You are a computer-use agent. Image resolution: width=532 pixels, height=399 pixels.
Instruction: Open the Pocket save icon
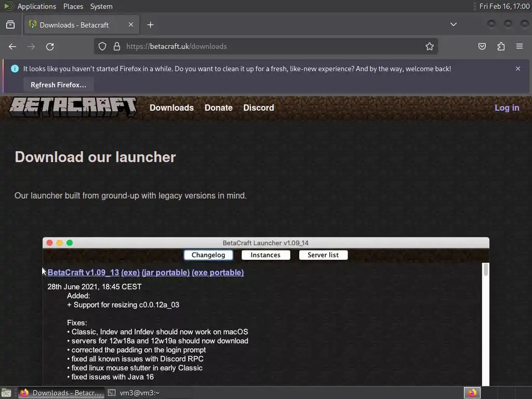(482, 46)
